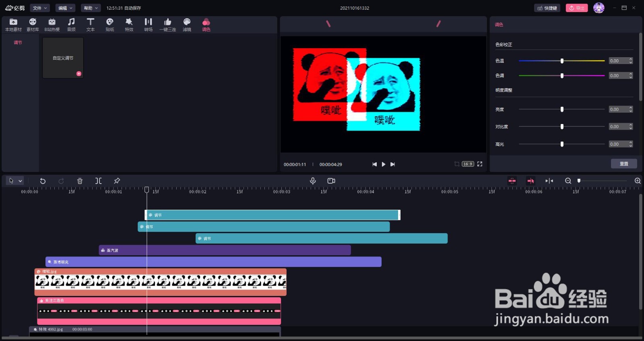Adjust the 色温 temperature slider
Viewport: 644px width, 341px height.
562,61
